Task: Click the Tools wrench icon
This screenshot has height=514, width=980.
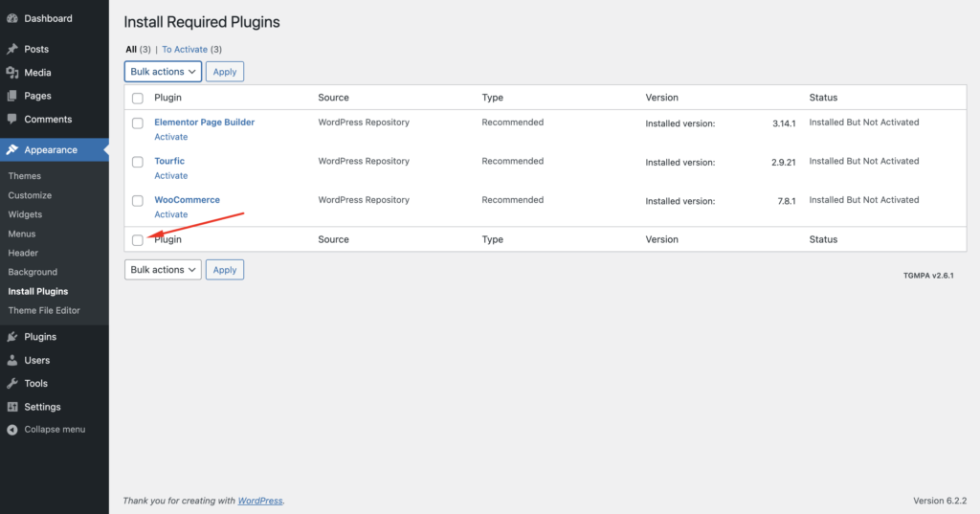Action: (x=11, y=383)
